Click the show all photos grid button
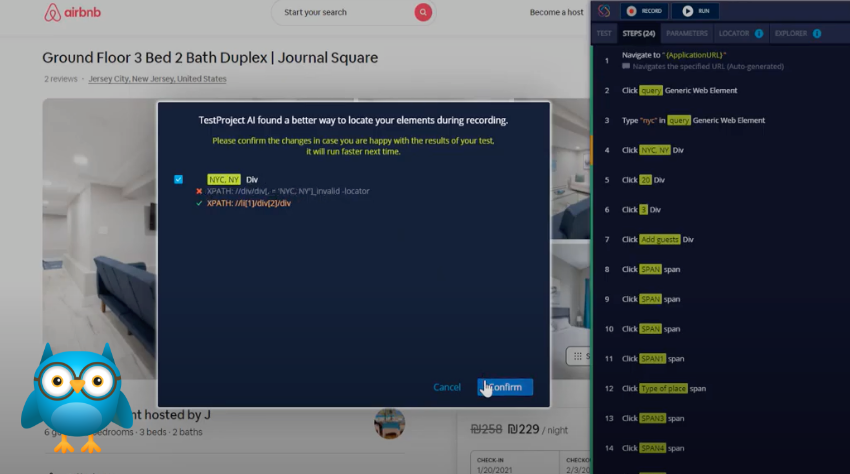Image resolution: width=850 pixels, height=474 pixels. [x=578, y=356]
